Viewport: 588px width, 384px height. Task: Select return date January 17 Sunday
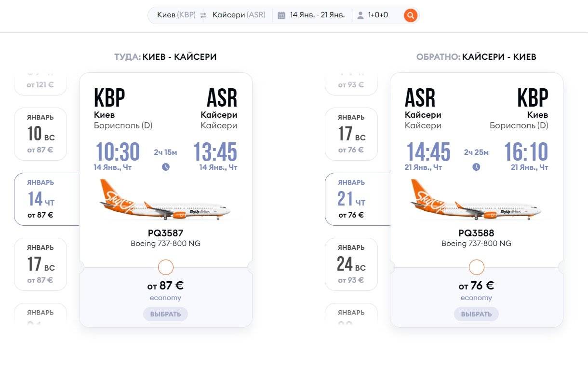tap(351, 134)
